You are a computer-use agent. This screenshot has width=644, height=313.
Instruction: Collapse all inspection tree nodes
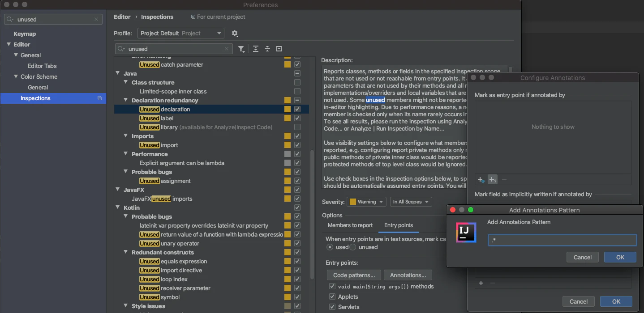[x=267, y=49]
